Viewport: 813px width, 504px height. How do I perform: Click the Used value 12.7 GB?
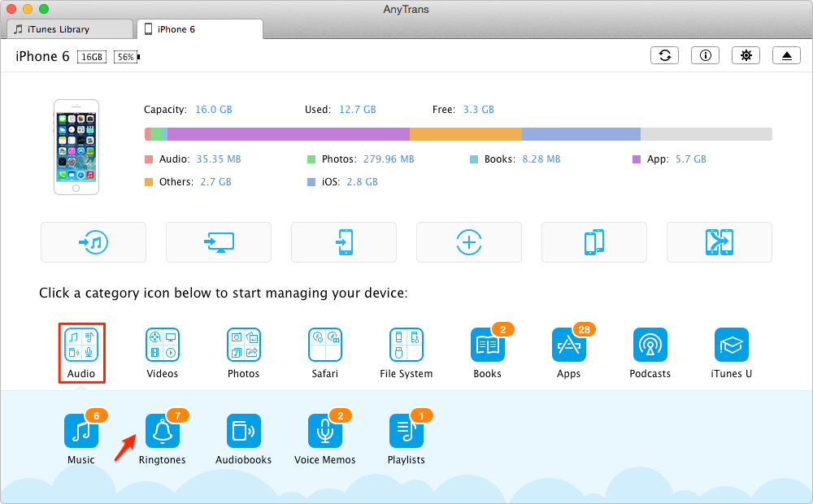point(357,110)
